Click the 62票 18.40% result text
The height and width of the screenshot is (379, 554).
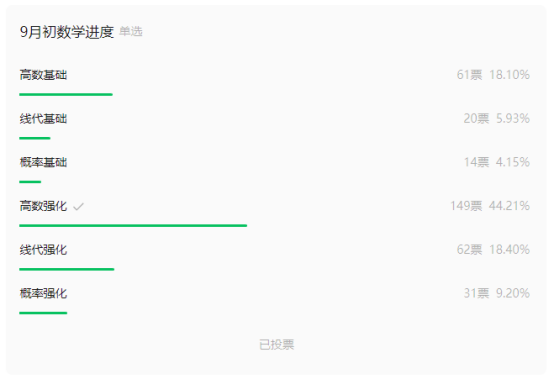493,250
